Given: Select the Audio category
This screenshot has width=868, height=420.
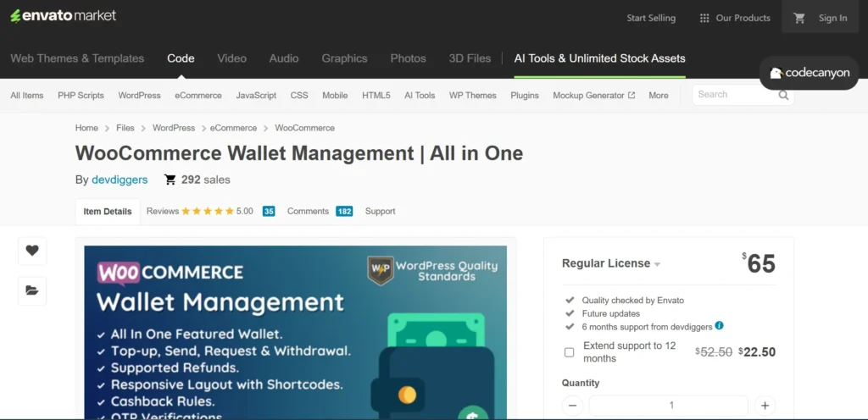Looking at the screenshot, I should coord(284,58).
